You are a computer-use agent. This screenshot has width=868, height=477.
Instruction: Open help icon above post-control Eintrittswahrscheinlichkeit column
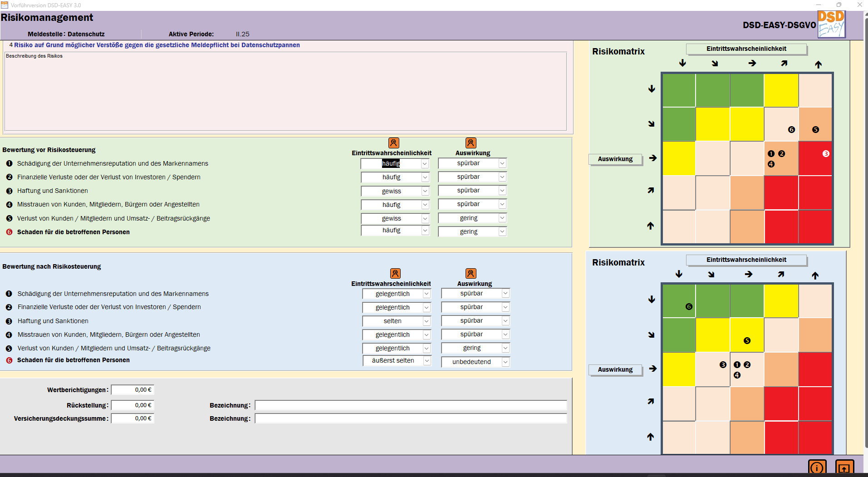click(x=395, y=273)
